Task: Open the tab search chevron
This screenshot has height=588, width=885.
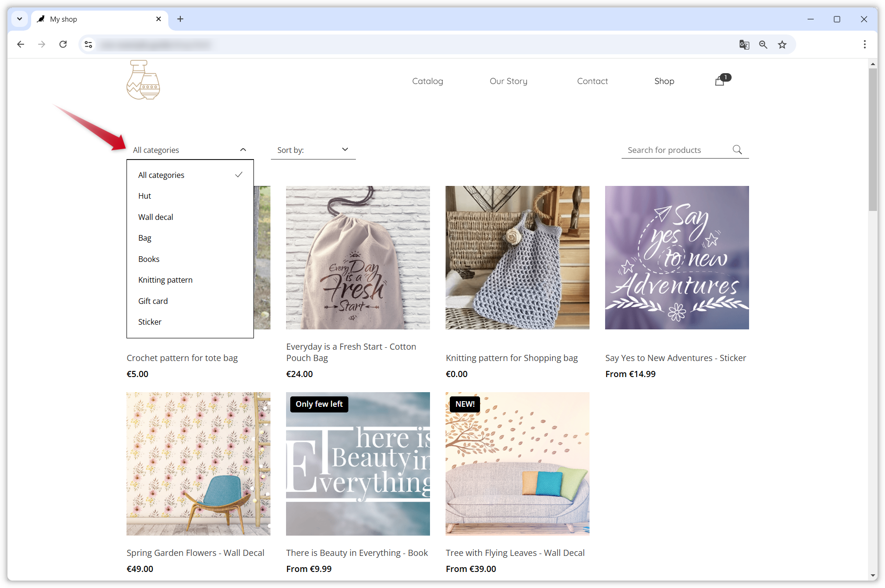Action: coord(19,19)
